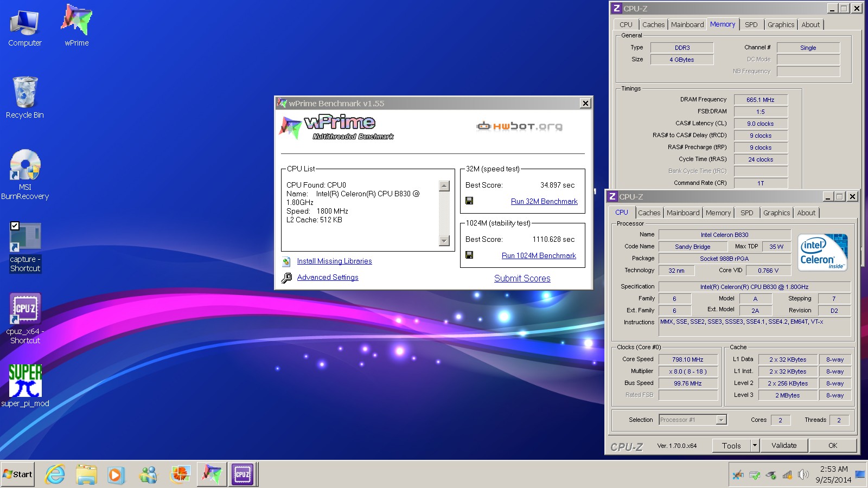Select Caches tab in front CPU-Z window
The width and height of the screenshot is (868, 488).
coord(649,213)
